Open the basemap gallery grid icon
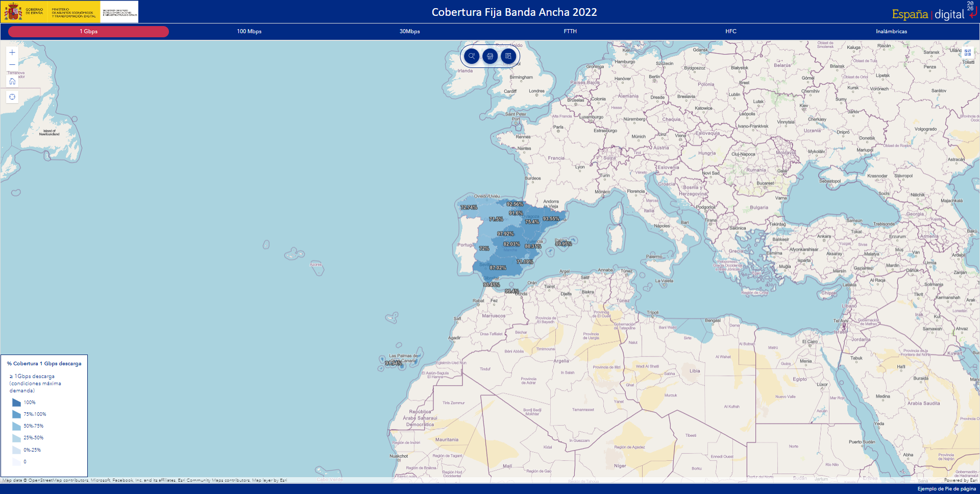Image resolution: width=980 pixels, height=494 pixels. 968,53
